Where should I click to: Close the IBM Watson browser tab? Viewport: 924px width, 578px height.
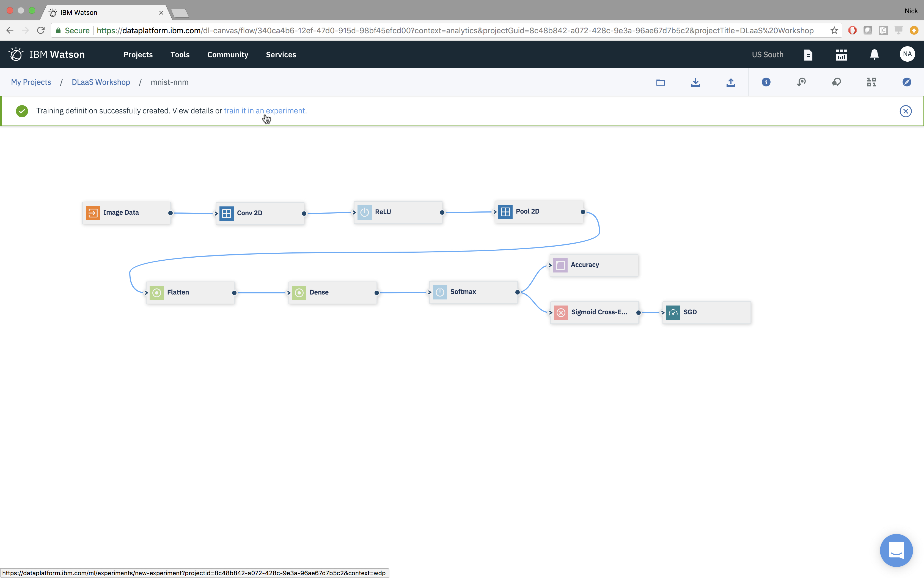161,13
